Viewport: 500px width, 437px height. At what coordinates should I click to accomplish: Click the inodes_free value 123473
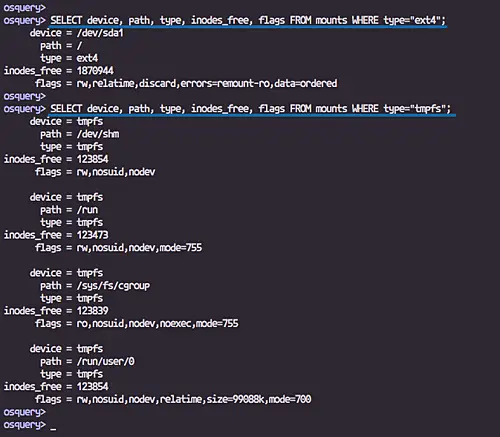[92, 235]
